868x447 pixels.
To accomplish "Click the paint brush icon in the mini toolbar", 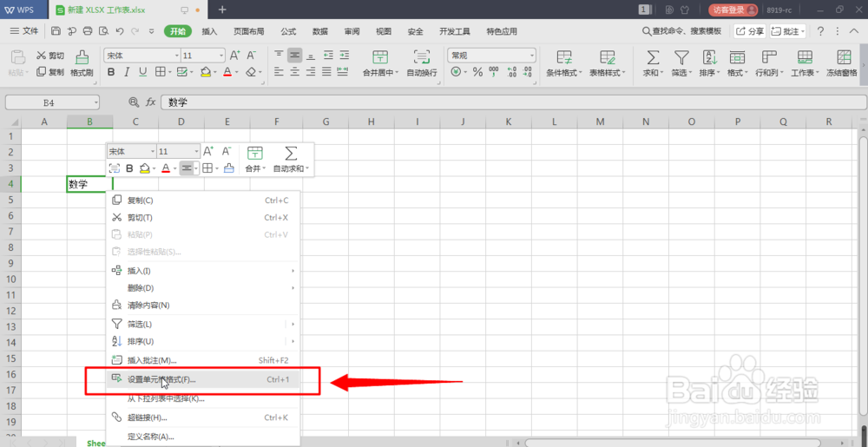I will tap(229, 168).
